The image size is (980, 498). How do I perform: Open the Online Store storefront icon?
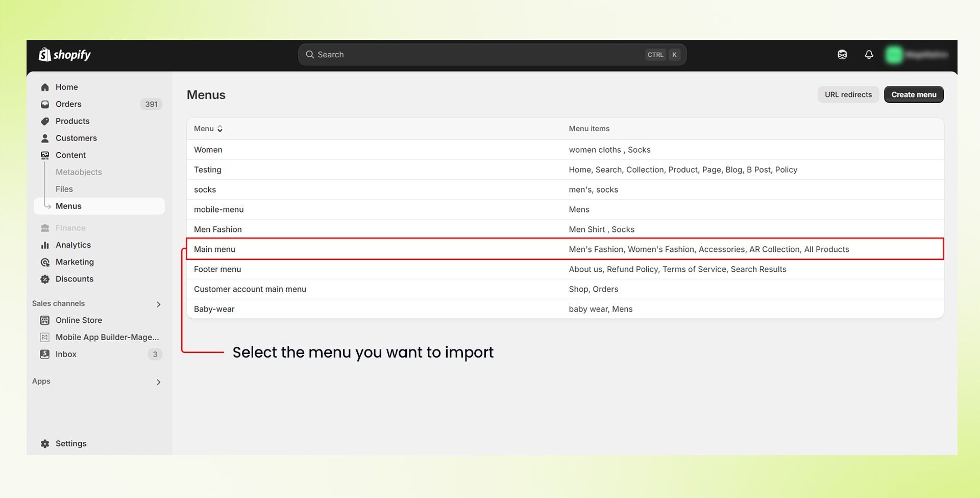(x=45, y=320)
